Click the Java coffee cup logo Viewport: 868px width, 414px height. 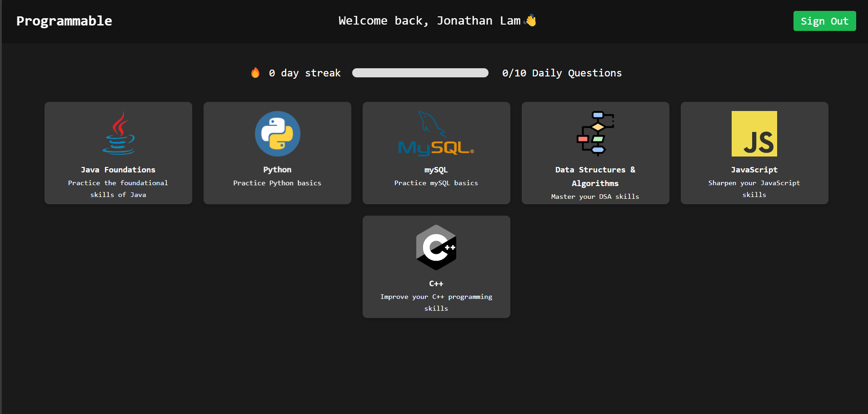point(118,133)
